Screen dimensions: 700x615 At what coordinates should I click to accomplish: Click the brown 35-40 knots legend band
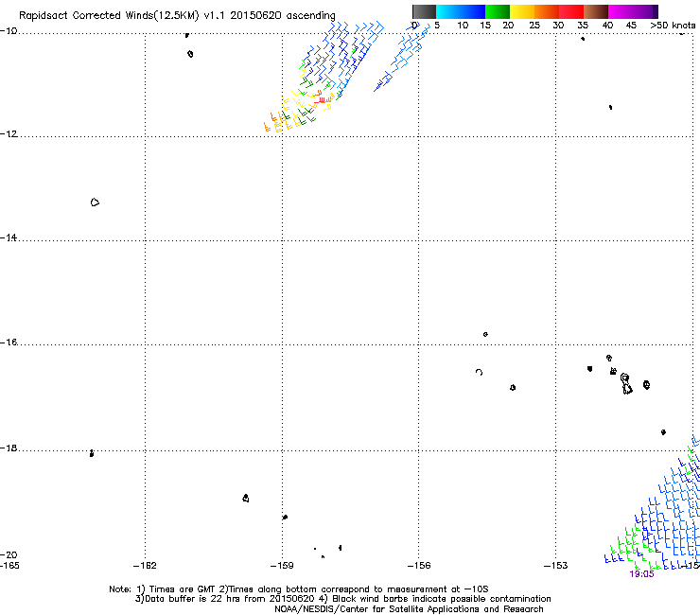[x=596, y=11]
